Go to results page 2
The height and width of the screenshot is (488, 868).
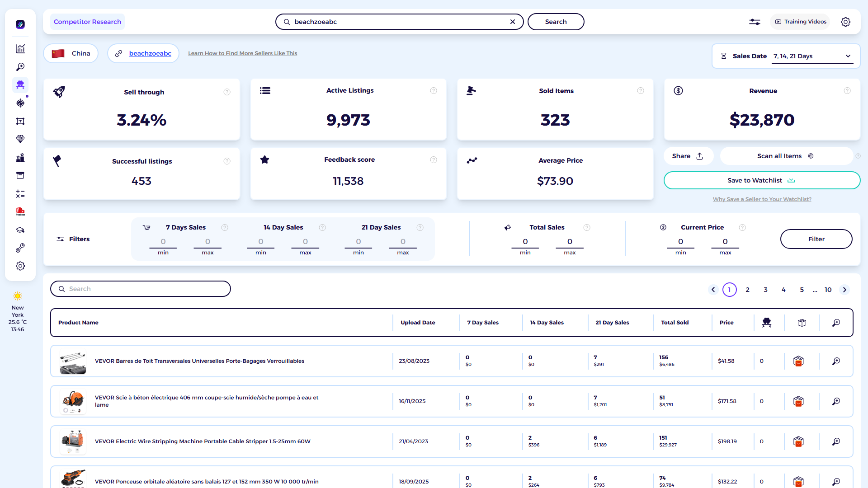pyautogui.click(x=748, y=290)
